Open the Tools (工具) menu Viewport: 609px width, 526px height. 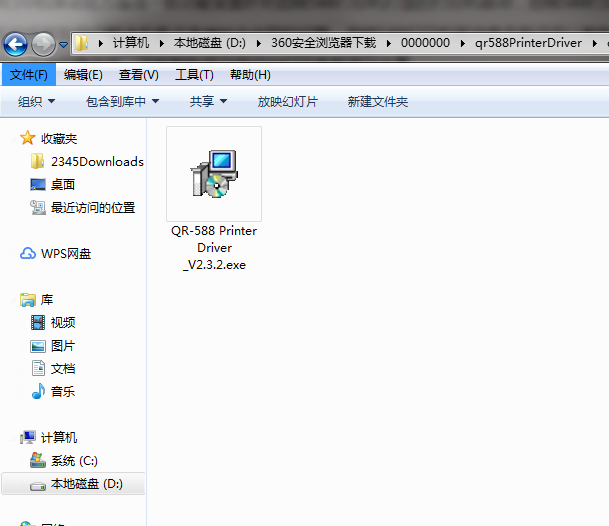coord(194,75)
